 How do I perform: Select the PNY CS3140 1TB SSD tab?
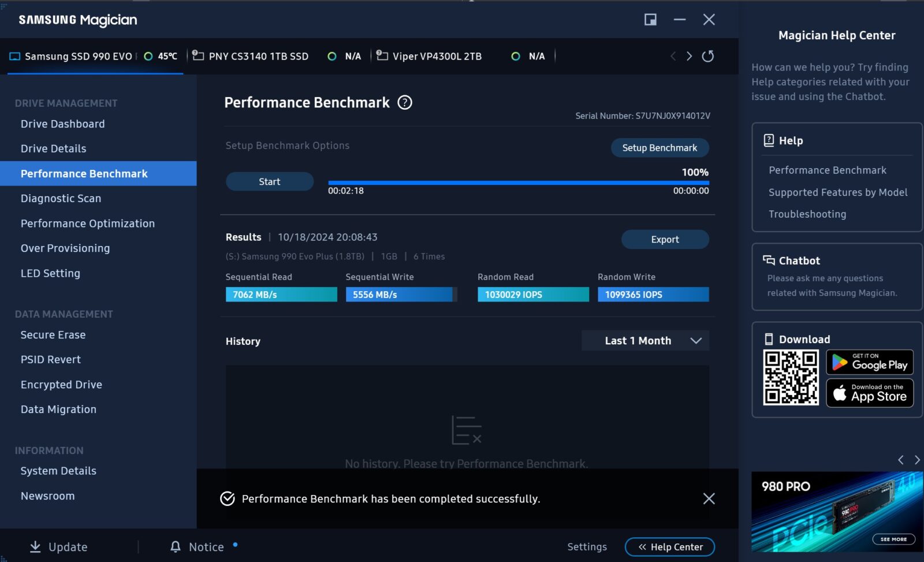coord(258,56)
